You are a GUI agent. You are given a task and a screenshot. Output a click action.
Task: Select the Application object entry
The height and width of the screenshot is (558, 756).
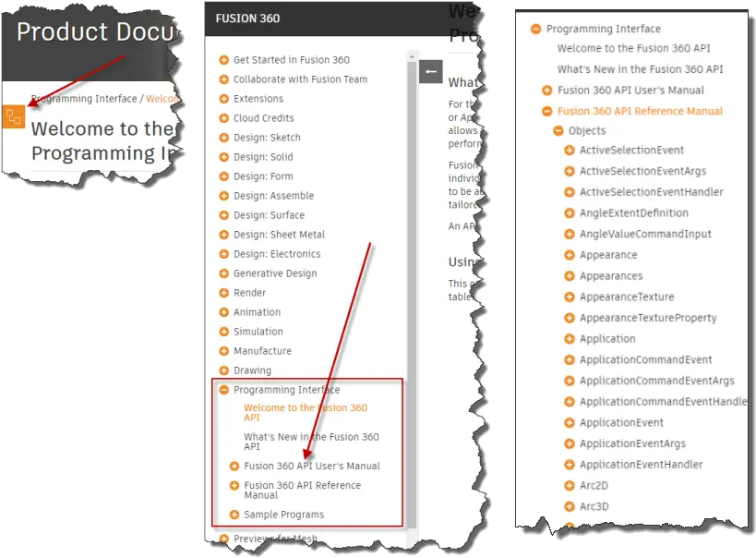pos(606,339)
